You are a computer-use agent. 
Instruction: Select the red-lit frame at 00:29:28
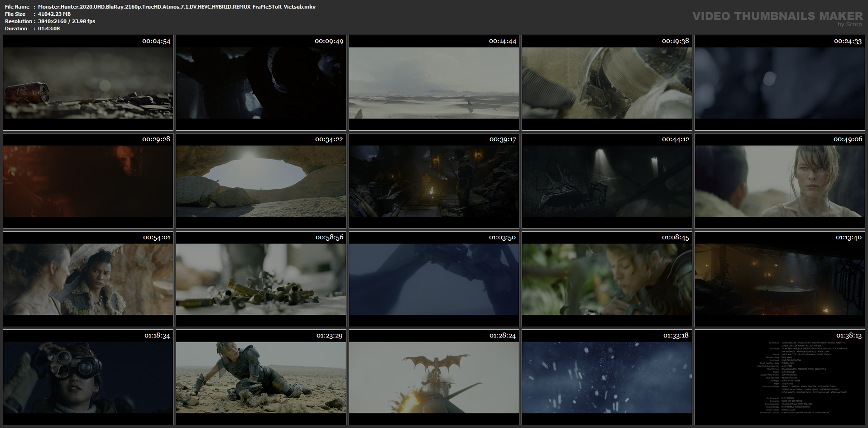(x=88, y=181)
